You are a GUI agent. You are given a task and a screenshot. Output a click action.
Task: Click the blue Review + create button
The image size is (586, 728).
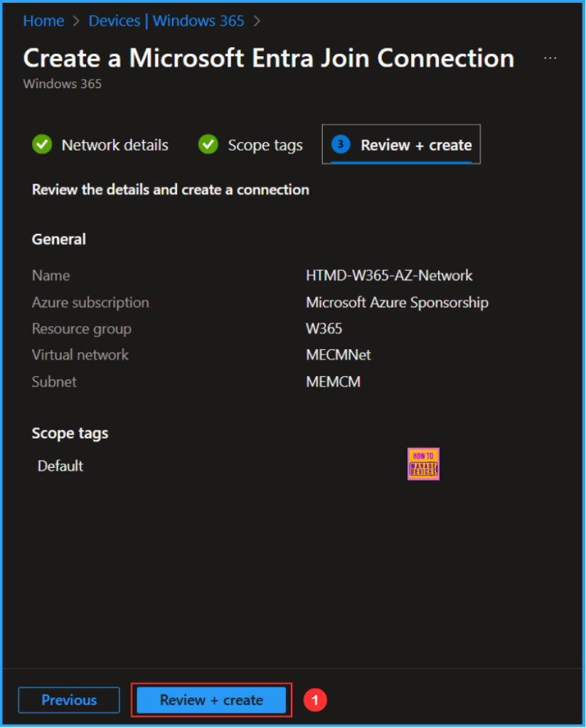click(x=211, y=700)
